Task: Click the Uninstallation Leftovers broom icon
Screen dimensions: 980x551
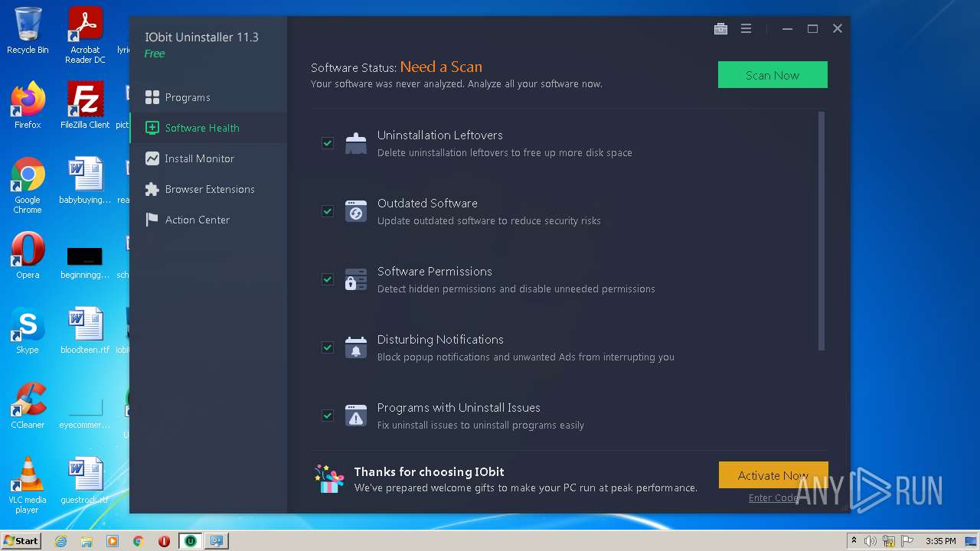Action: coord(355,143)
